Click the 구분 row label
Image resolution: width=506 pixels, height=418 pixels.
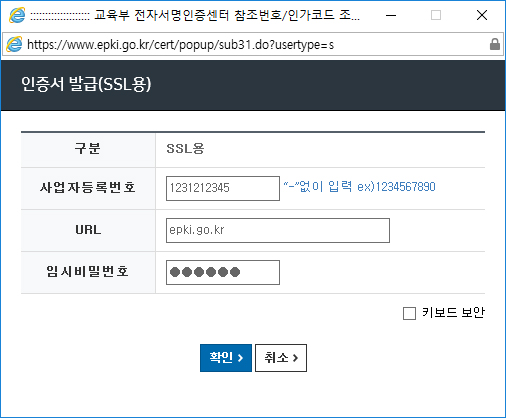coord(88,148)
